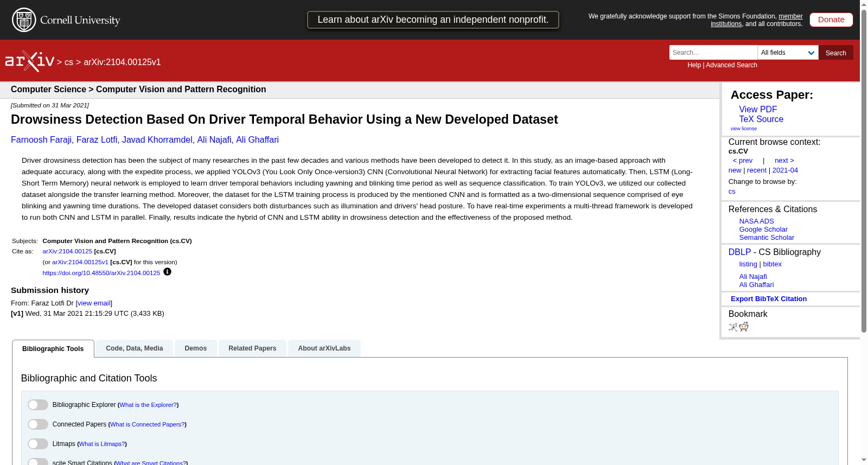Viewport: 868px width, 465px height.
Task: Open the arXiv home logo
Action: pyautogui.click(x=30, y=61)
